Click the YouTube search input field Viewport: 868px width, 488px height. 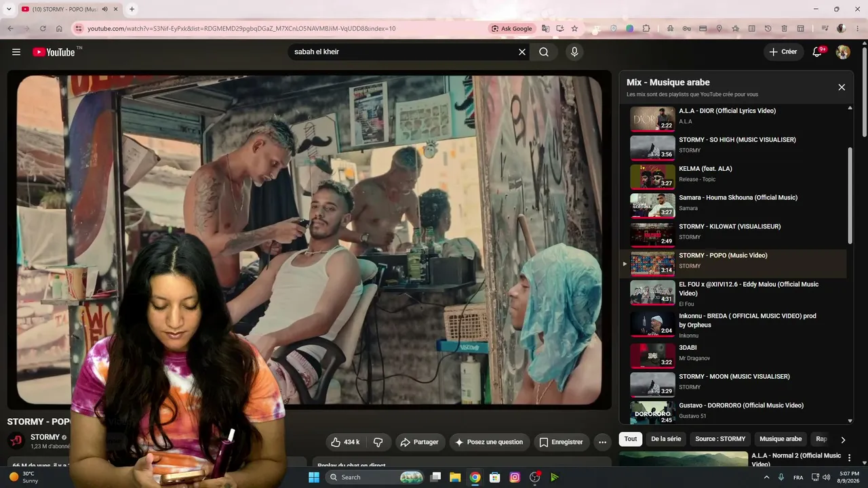pyautogui.click(x=403, y=52)
